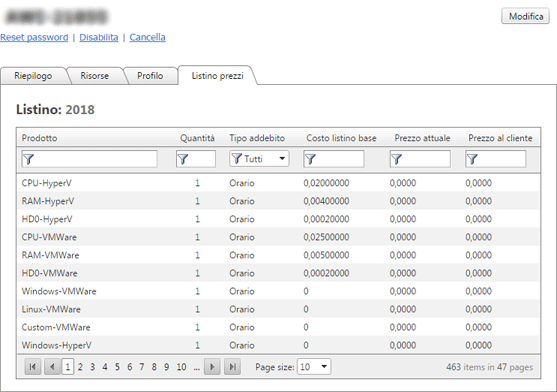The height and width of the screenshot is (392, 557).
Task: Click the Cancella link
Action: (x=147, y=37)
